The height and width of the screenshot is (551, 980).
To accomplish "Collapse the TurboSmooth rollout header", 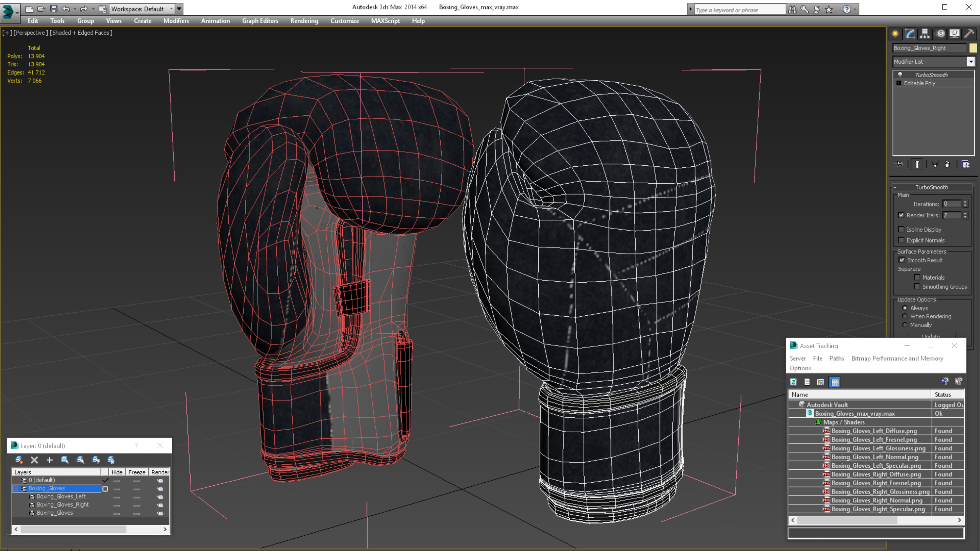I will [x=931, y=187].
